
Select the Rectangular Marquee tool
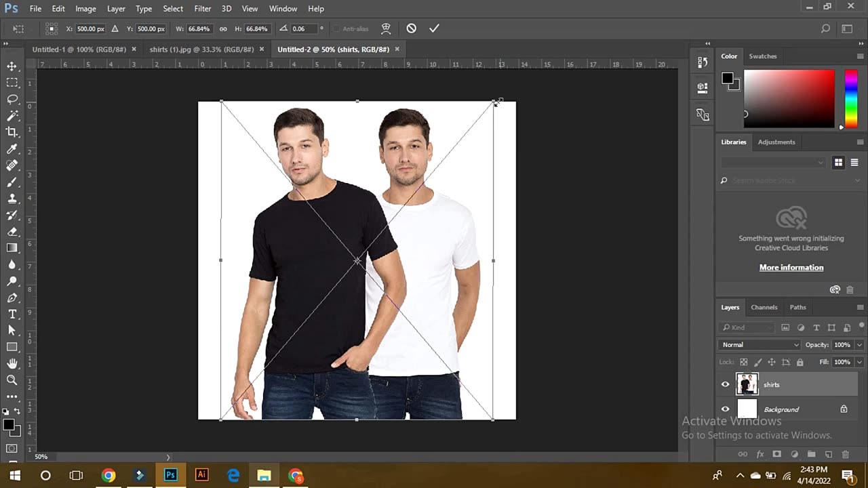coord(12,83)
